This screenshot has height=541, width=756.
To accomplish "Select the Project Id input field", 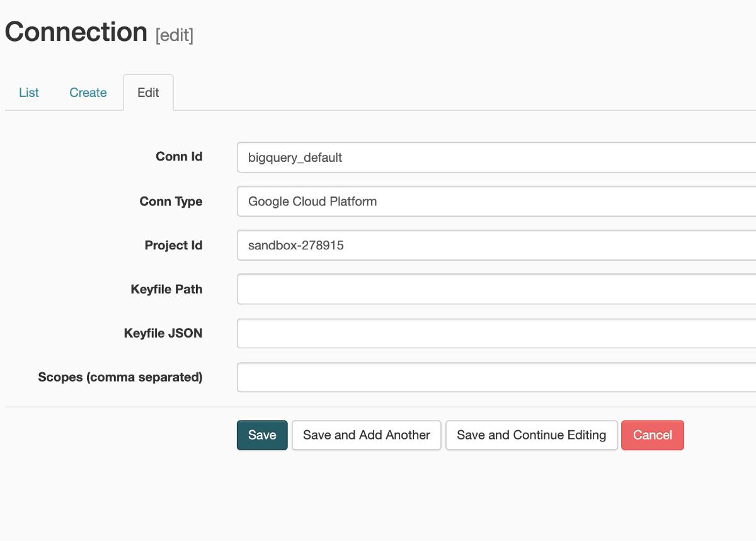I will (441, 245).
